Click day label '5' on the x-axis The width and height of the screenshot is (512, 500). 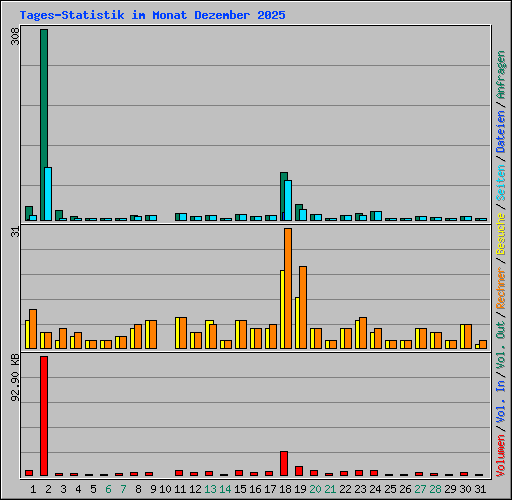click(93, 489)
